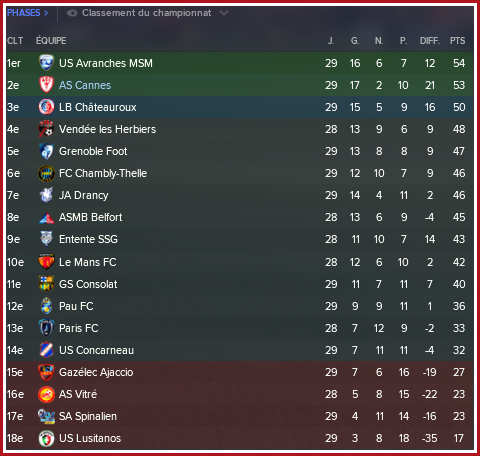The height and width of the screenshot is (456, 480).
Task: Open the PHASES menu
Action: [x=27, y=13]
